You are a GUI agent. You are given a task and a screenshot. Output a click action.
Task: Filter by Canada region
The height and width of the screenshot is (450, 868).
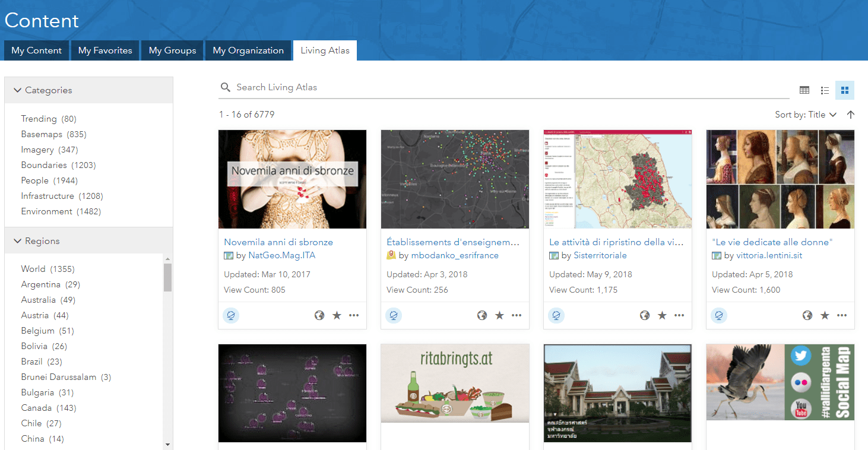click(49, 408)
